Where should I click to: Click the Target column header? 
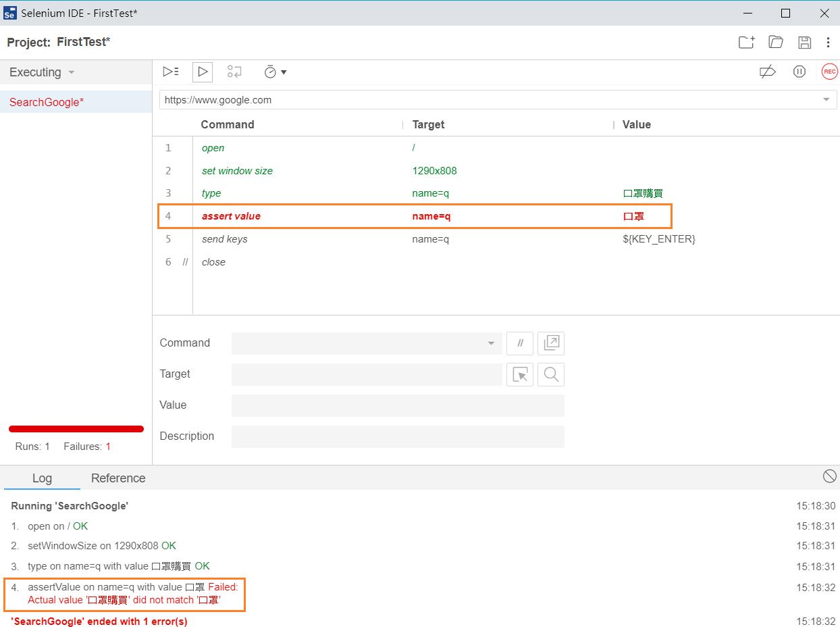(428, 124)
